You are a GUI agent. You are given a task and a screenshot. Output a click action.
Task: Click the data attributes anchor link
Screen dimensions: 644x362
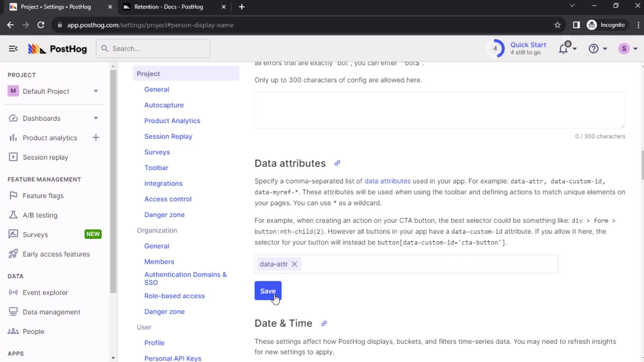click(x=337, y=163)
